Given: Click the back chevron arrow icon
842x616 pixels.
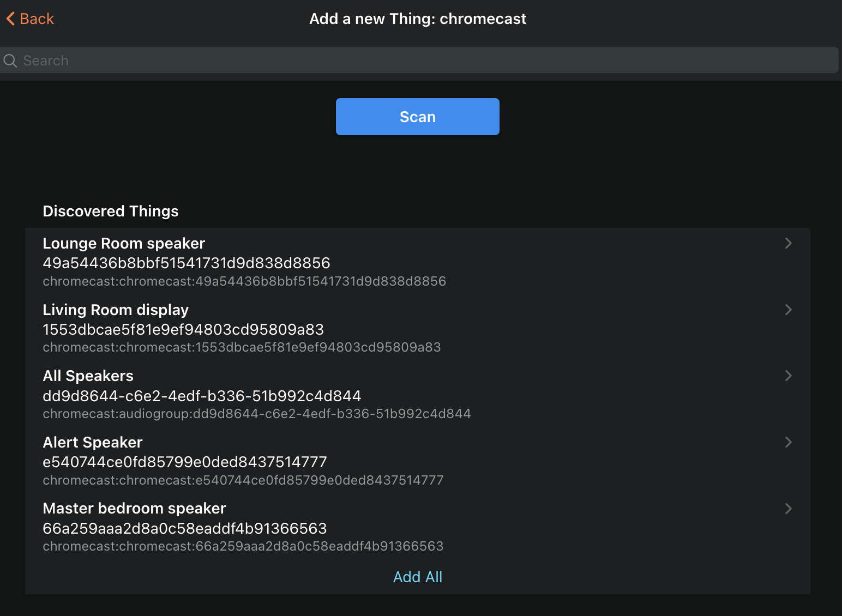Looking at the screenshot, I should click(9, 18).
